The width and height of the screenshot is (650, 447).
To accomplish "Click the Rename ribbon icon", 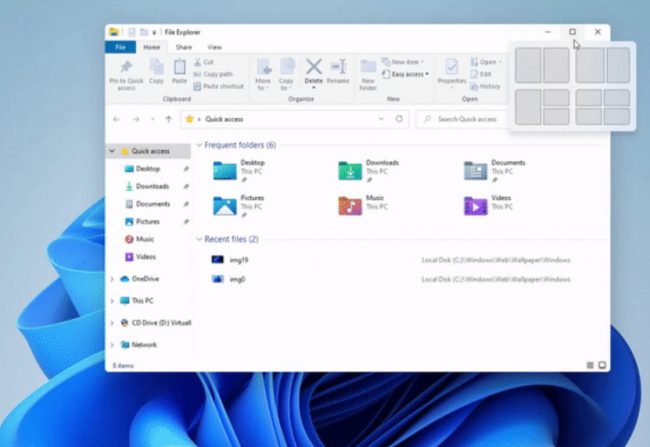I will 338,71.
